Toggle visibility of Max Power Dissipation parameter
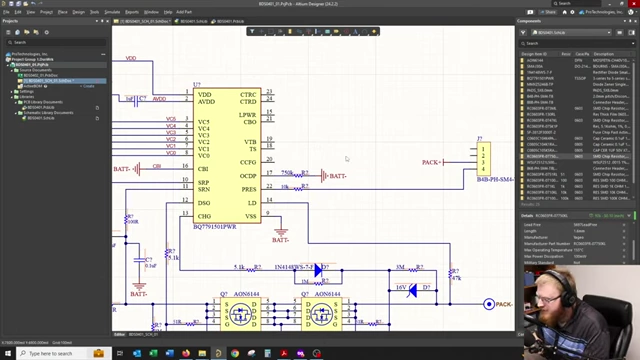640x360 pixels. (x=624, y=256)
